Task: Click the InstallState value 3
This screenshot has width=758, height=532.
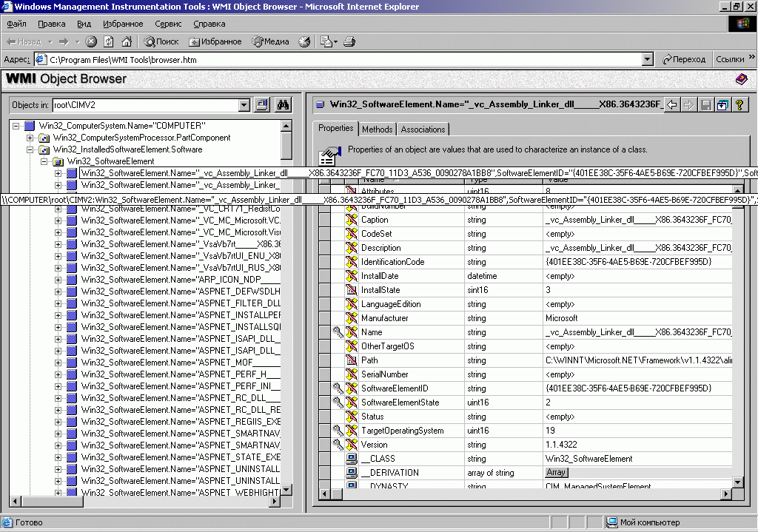Action: point(548,290)
